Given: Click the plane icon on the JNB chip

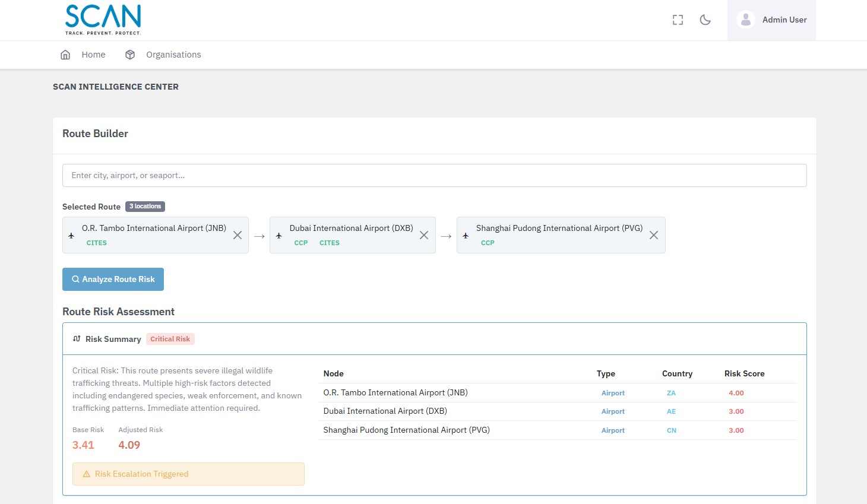Looking at the screenshot, I should pos(71,236).
